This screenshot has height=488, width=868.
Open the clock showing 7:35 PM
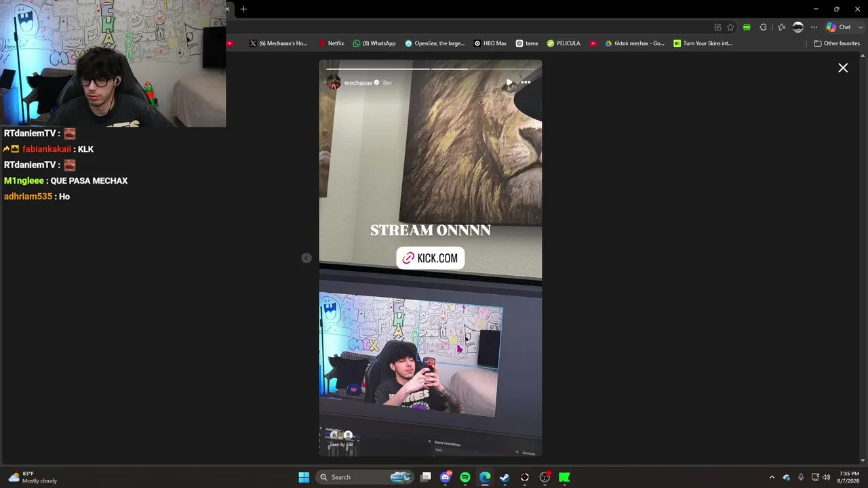point(849,477)
